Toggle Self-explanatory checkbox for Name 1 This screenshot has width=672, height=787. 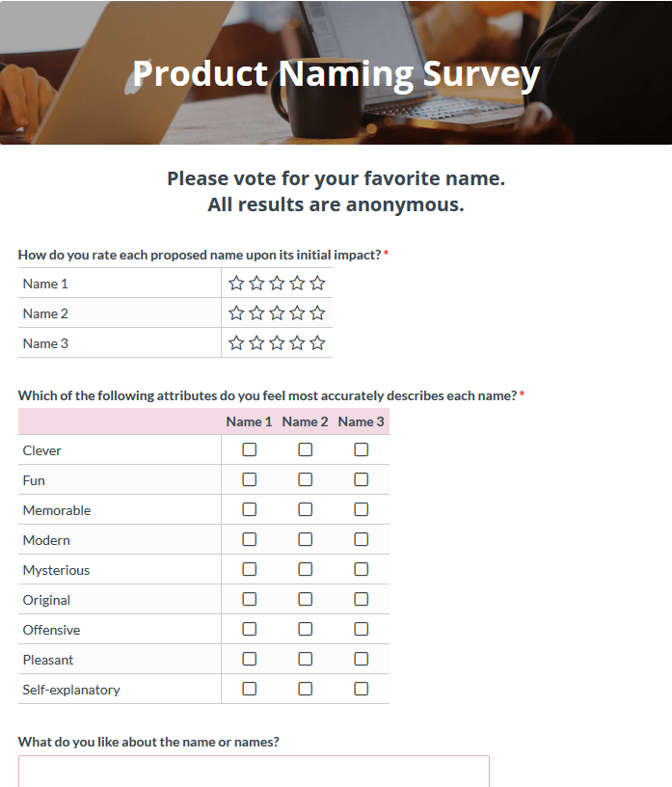tap(250, 689)
